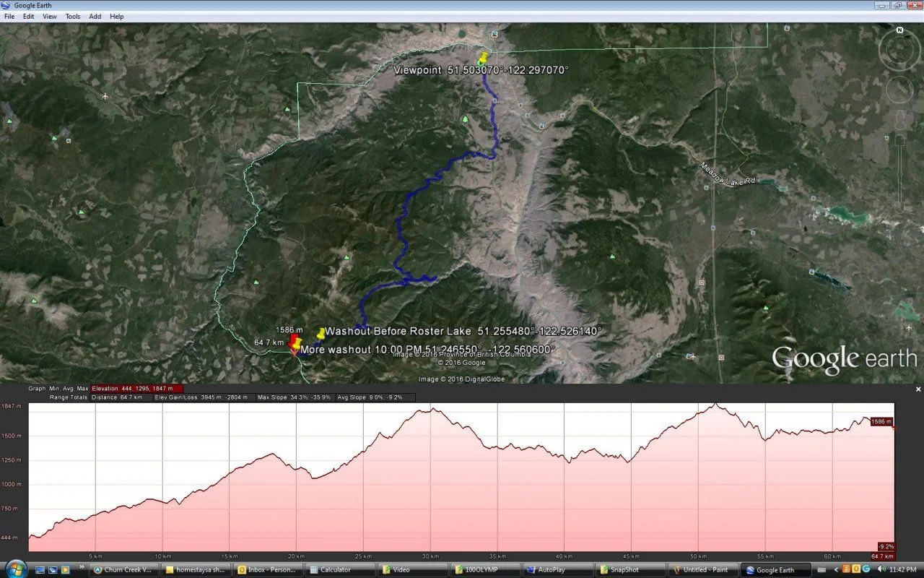Open the Tools menu
This screenshot has width=924, height=578.
(x=73, y=17)
